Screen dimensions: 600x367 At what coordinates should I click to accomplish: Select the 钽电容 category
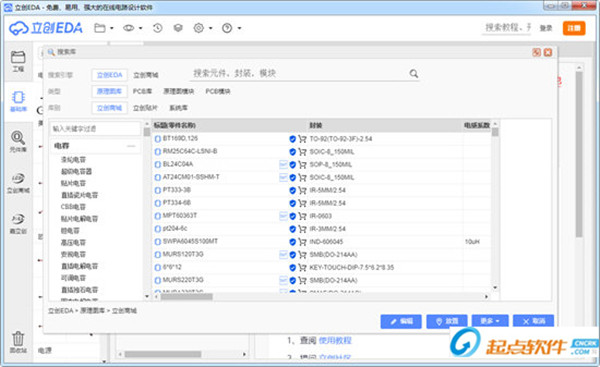(70, 231)
